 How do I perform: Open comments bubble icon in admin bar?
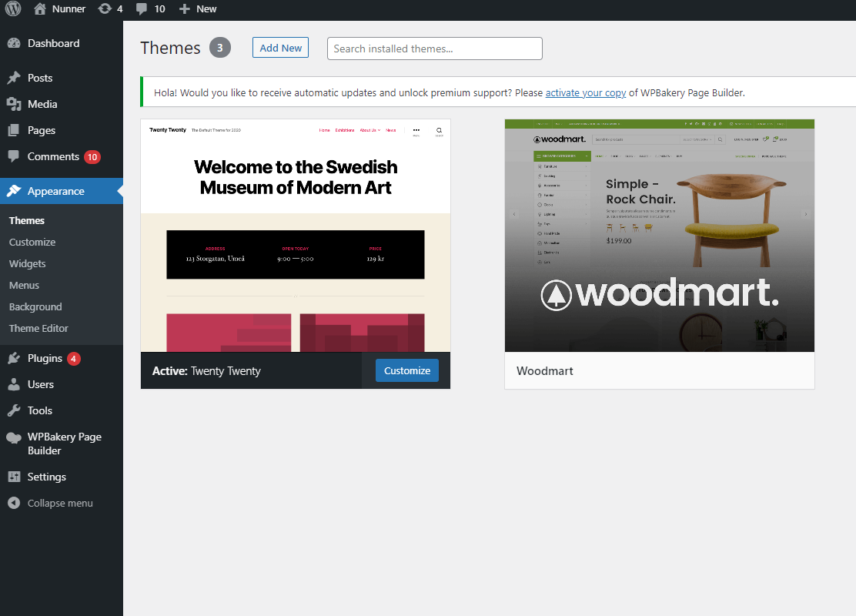(x=142, y=8)
